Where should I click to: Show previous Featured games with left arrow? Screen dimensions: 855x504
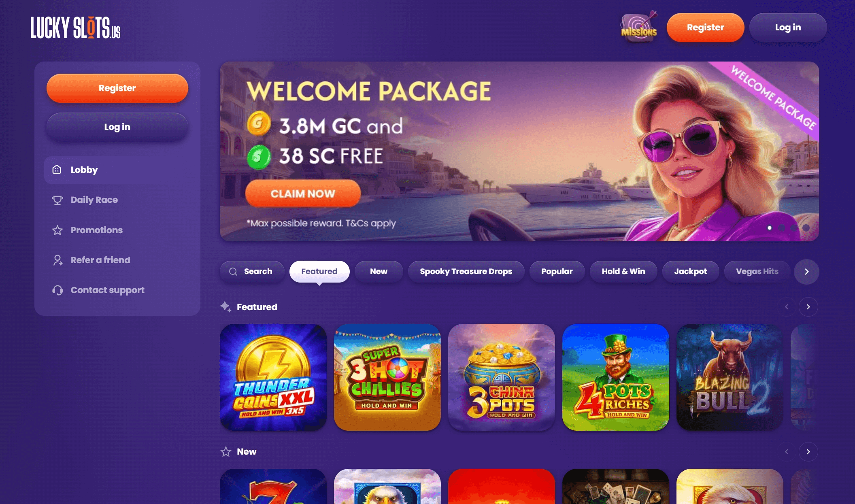click(787, 307)
